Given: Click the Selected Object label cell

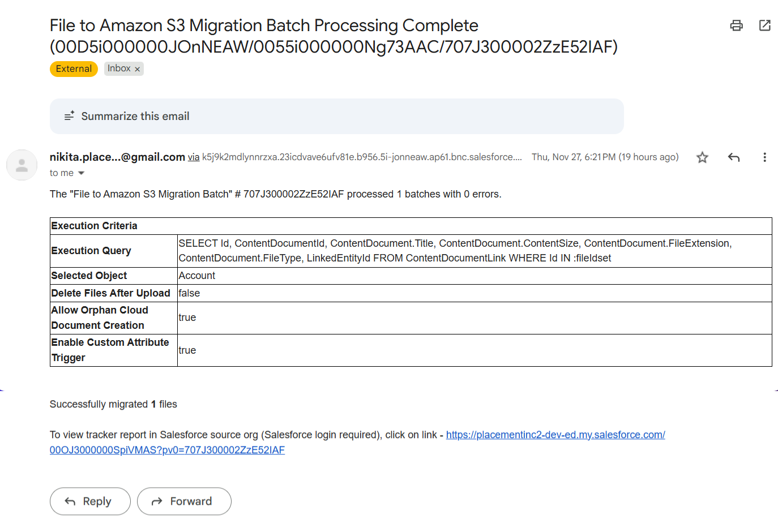Looking at the screenshot, I should coord(114,276).
